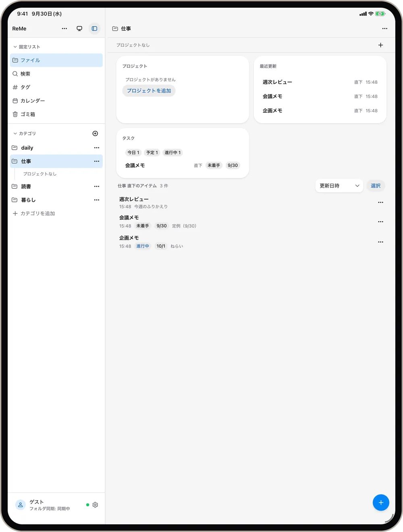Open 会議メモ in the タスク card
The height and width of the screenshot is (532, 403).
[x=135, y=166]
